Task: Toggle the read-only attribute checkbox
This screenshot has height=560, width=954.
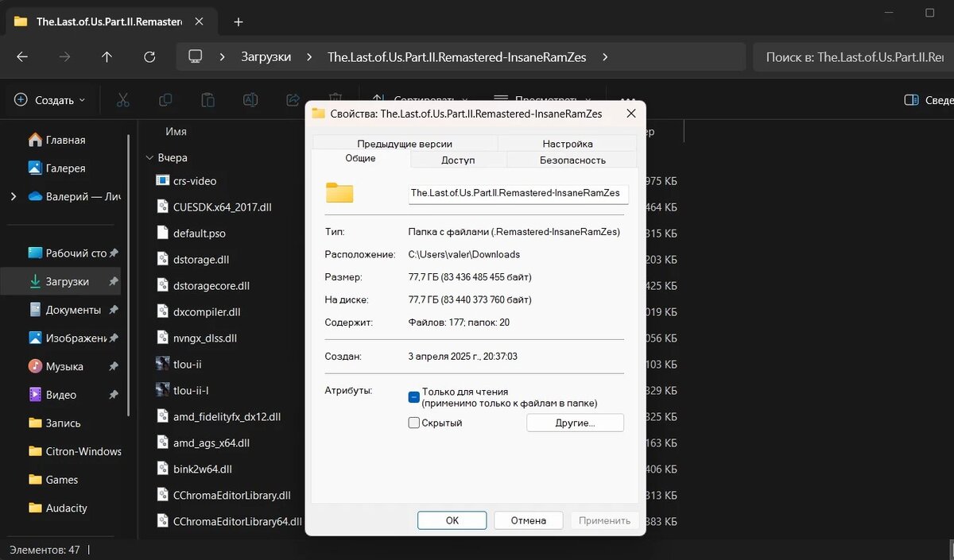Action: pyautogui.click(x=414, y=397)
